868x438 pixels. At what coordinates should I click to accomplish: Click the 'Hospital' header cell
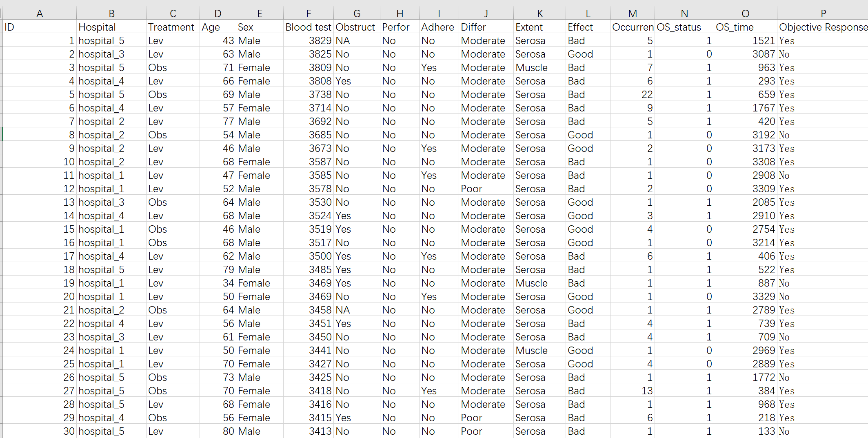tap(111, 27)
